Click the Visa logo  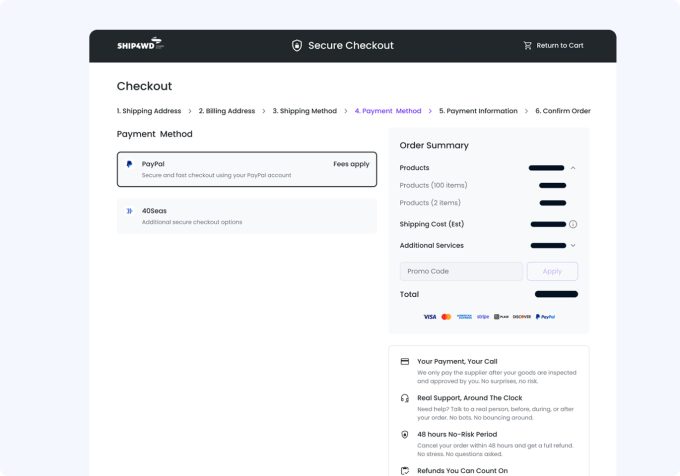430,317
